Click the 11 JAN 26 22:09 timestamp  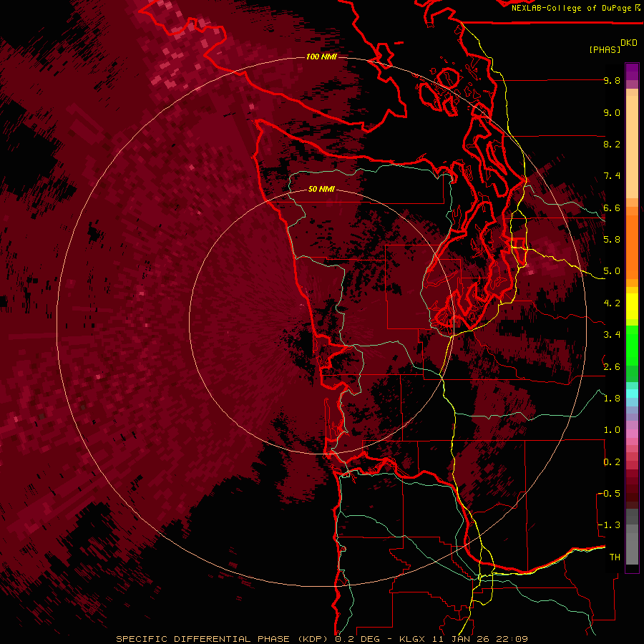pyautogui.click(x=479, y=639)
